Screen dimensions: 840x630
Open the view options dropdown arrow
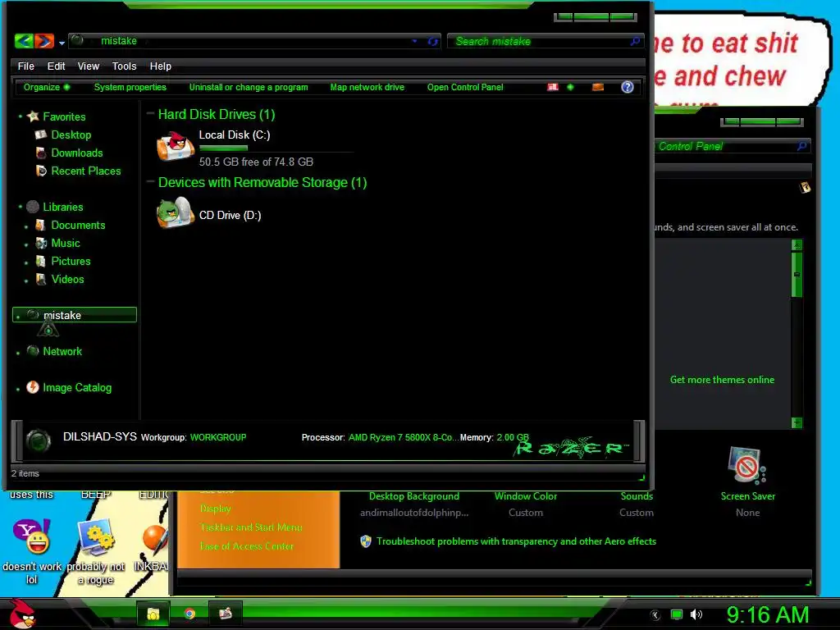tap(570, 87)
